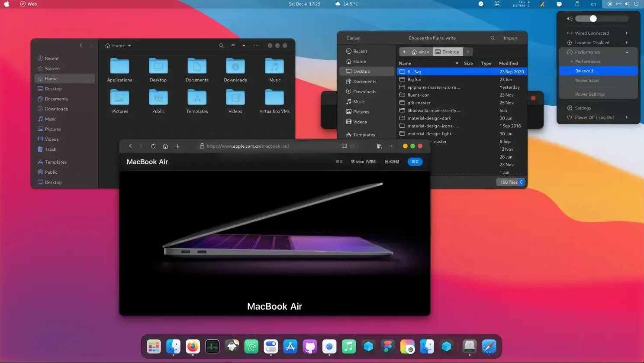Open Figma from the dock
644x363 pixels.
388,347
